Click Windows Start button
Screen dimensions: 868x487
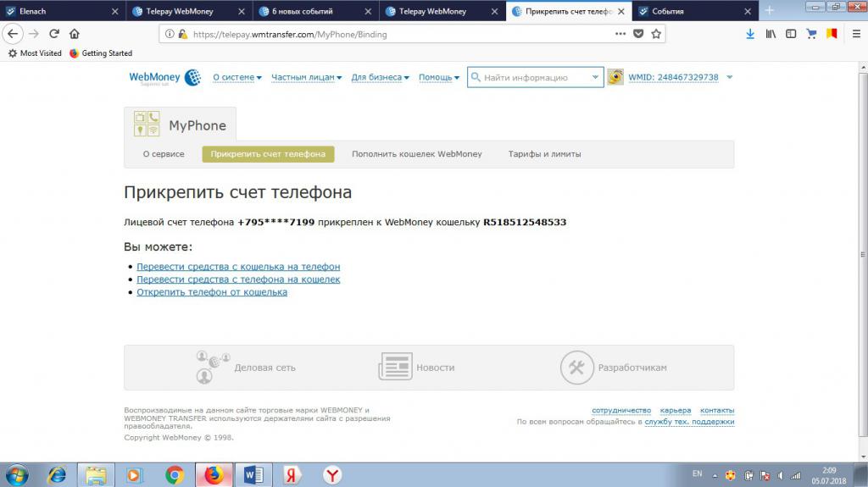(17, 475)
